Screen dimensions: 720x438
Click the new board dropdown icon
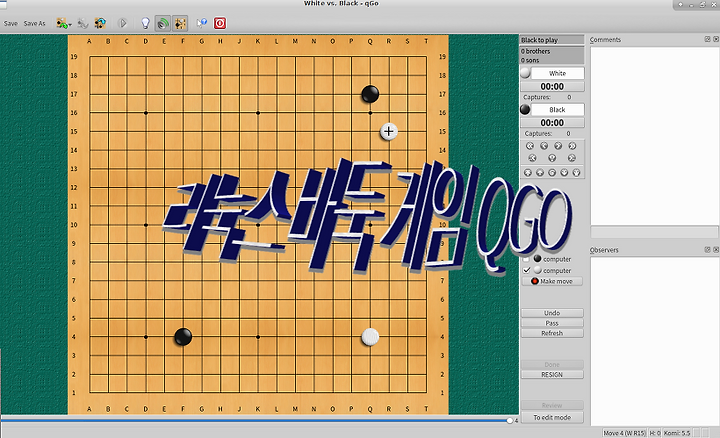[x=63, y=23]
